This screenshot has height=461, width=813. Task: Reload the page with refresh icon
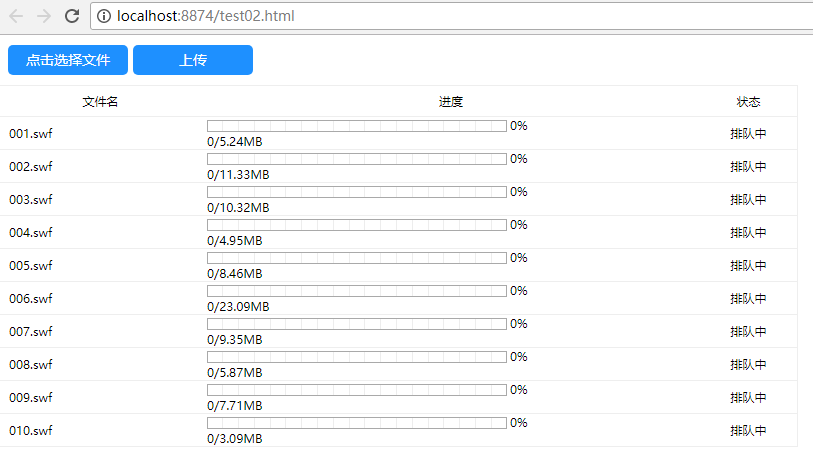tap(72, 16)
